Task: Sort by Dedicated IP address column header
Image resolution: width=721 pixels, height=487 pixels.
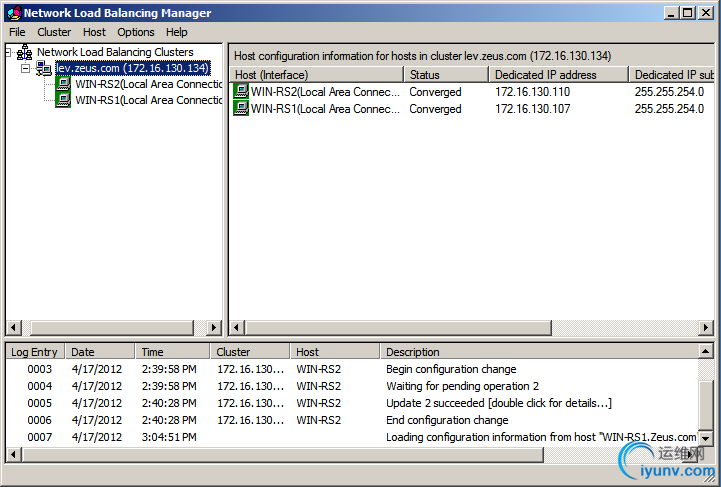Action: (x=558, y=74)
